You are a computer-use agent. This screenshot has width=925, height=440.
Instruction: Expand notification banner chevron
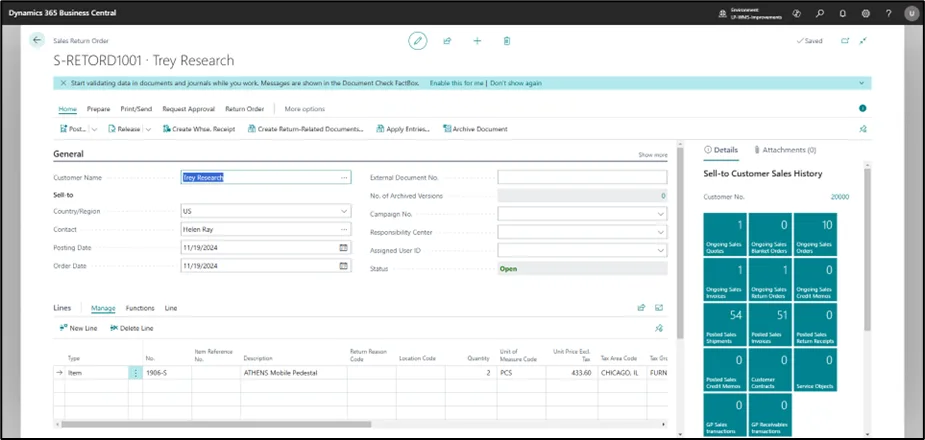coord(862,83)
